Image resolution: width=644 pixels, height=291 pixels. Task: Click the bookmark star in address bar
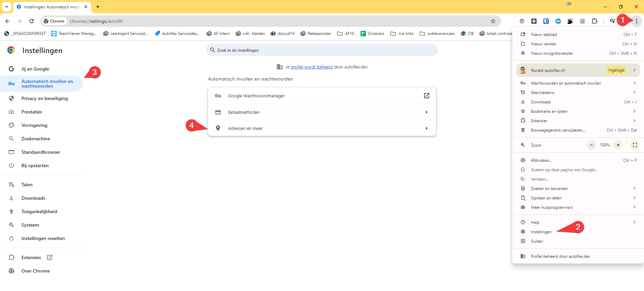493,21
